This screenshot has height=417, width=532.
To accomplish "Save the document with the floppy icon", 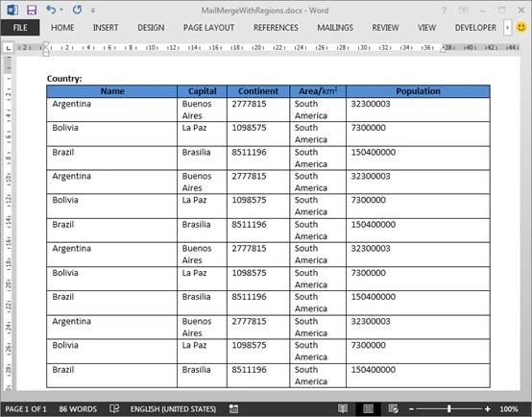I will pos(32,10).
